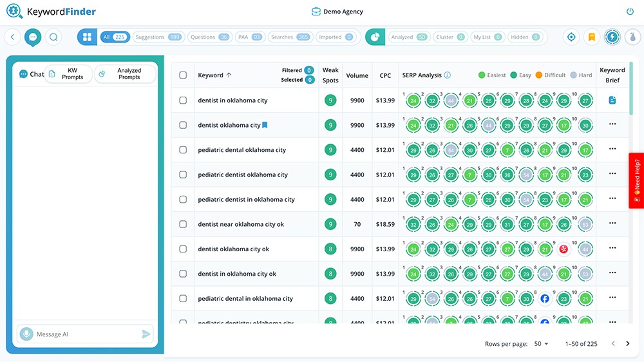This screenshot has height=362, width=644.
Task: Check the dentist near oklahoma city ok row
Action: pos(183,224)
